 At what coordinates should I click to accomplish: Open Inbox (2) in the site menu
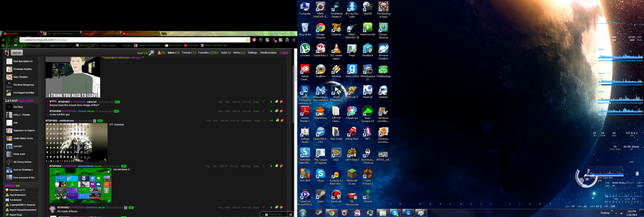(x=173, y=53)
